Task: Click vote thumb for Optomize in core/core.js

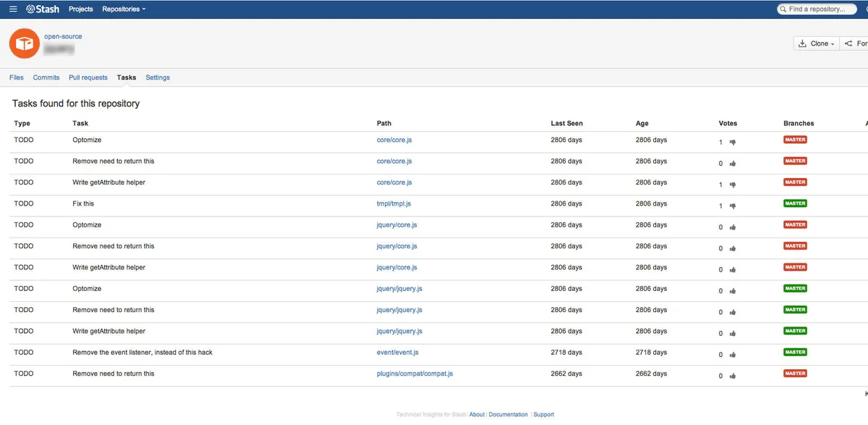Action: (x=733, y=143)
